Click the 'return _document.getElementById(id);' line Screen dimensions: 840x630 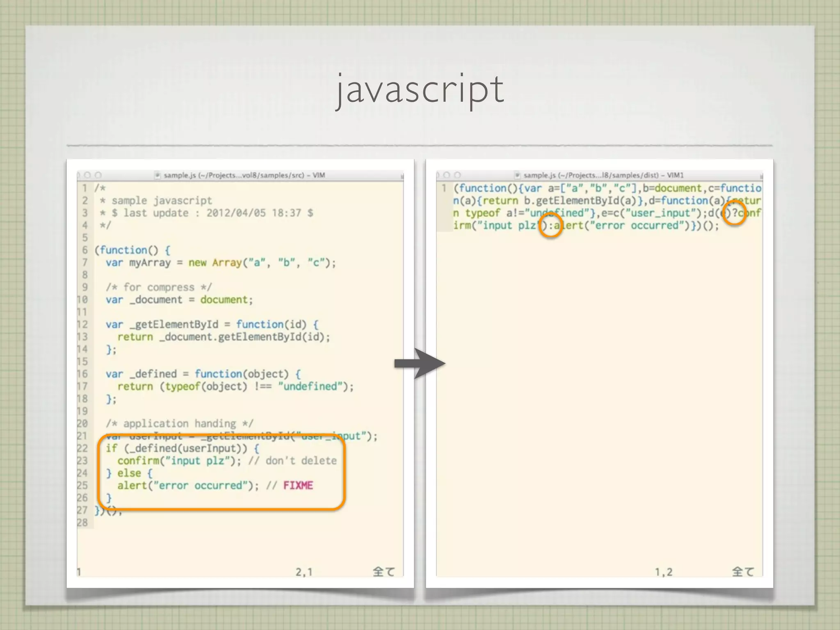coord(224,337)
